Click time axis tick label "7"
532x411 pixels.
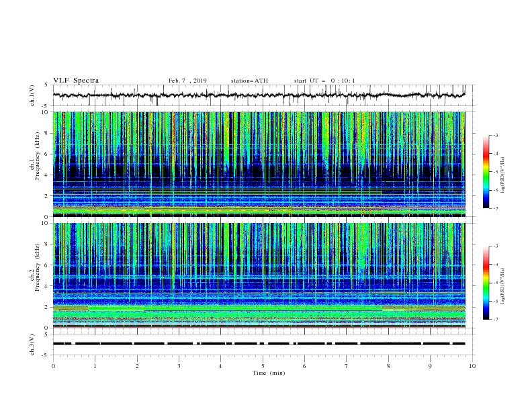[347, 366]
